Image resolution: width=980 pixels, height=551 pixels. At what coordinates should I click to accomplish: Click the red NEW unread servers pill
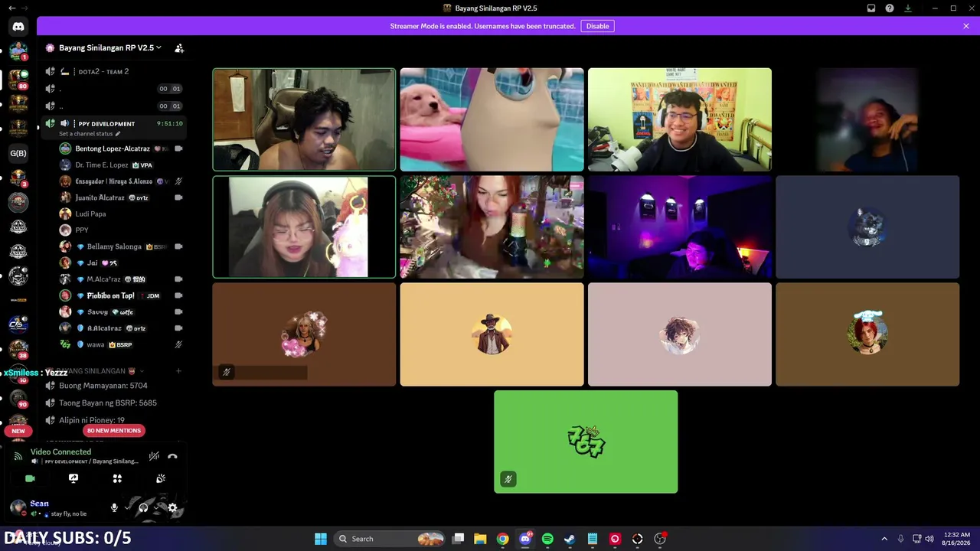point(18,431)
